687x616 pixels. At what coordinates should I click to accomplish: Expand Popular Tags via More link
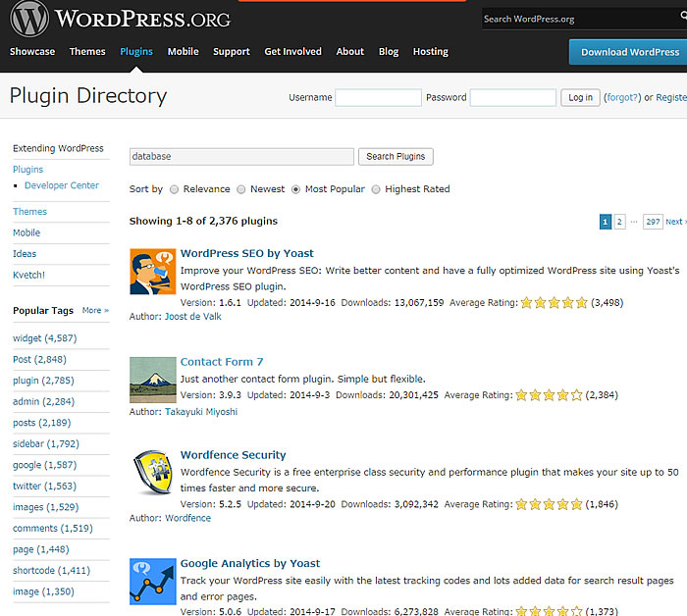tap(95, 310)
